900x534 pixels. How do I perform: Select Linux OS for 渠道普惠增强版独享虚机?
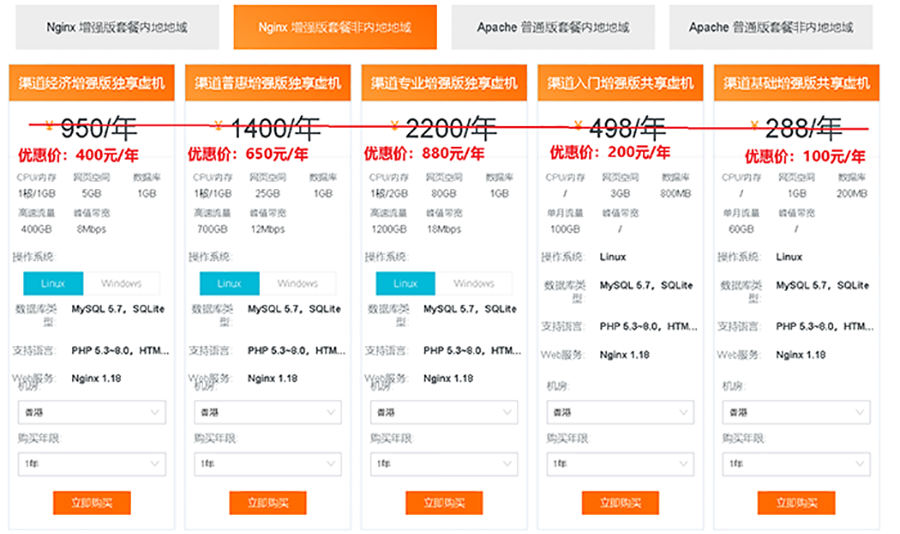pos(229,283)
